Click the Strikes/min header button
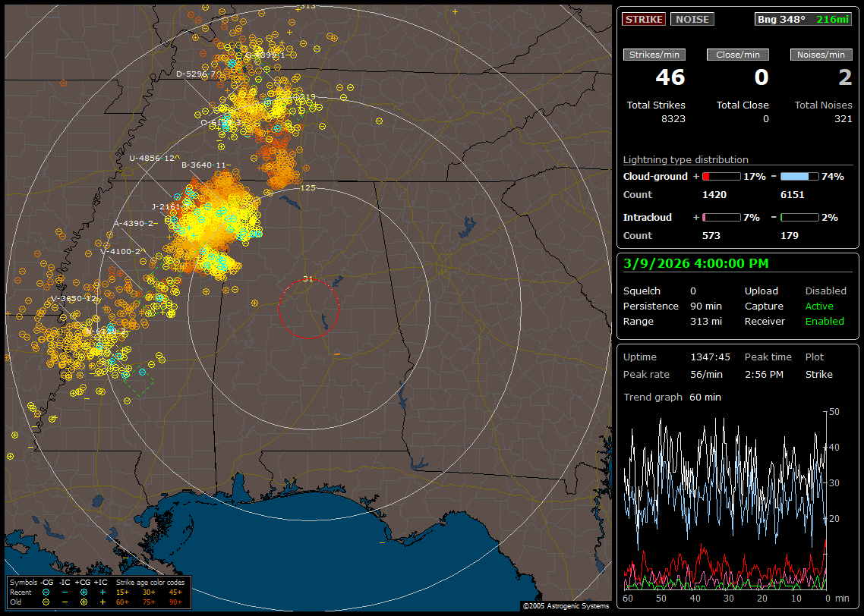 (654, 55)
